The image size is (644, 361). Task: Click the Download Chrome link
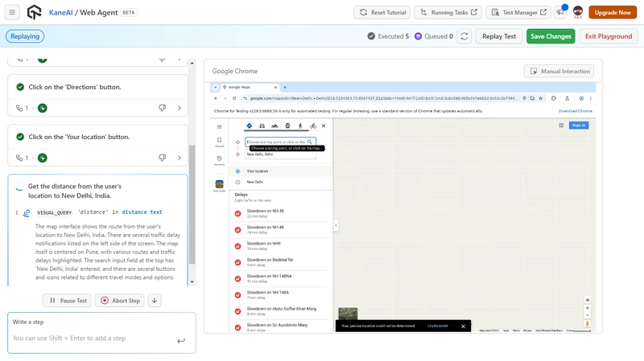(x=575, y=111)
